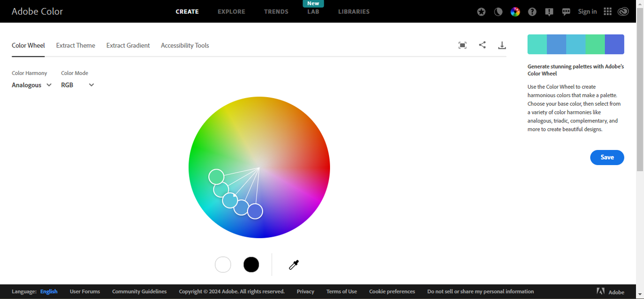Image resolution: width=644 pixels, height=299 pixels.
Task: Toggle dark mode moon icon
Action: click(498, 12)
